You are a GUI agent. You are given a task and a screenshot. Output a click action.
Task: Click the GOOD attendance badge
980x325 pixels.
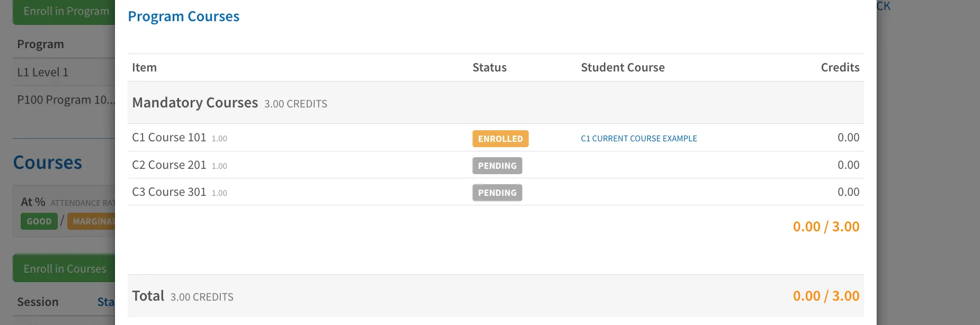(x=39, y=221)
